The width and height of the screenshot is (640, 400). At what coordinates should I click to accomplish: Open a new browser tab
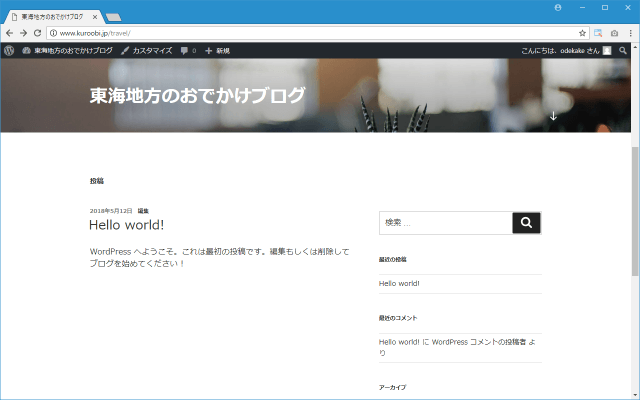pyautogui.click(x=113, y=17)
